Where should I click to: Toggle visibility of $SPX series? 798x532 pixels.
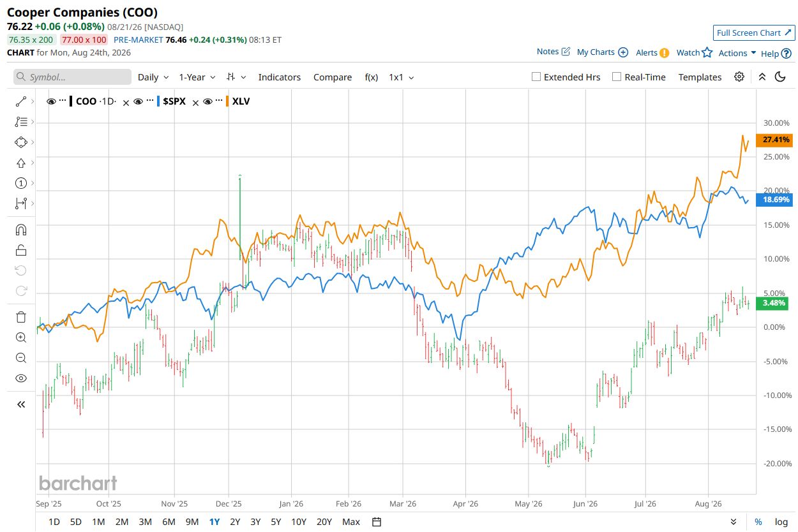coord(138,101)
